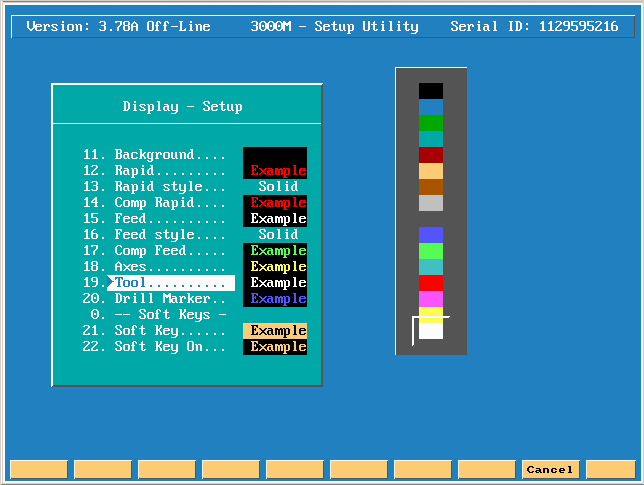Pick the bright red color swatch
Image resolution: width=644 pixels, height=485 pixels.
tap(431, 283)
